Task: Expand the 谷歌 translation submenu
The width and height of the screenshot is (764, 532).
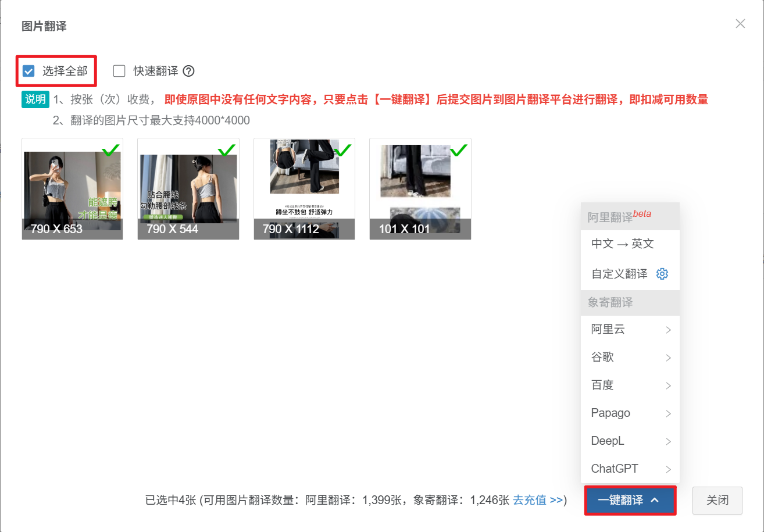Action: (630, 358)
